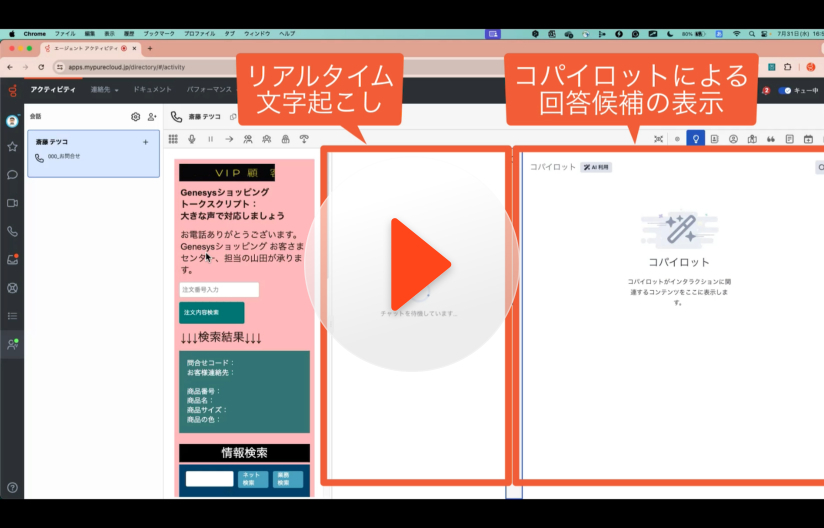Viewport: 824px width, 528px height.
Task: Open the Chrome 編集 menu
Action: pos(90,34)
